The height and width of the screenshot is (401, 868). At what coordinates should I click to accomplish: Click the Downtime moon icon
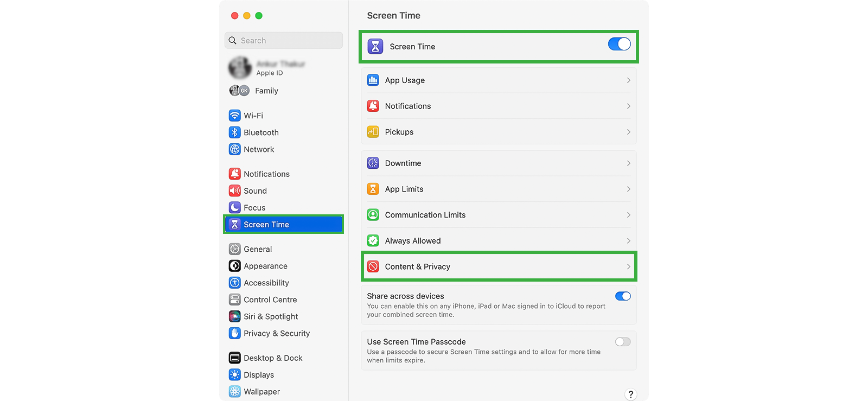click(x=373, y=163)
